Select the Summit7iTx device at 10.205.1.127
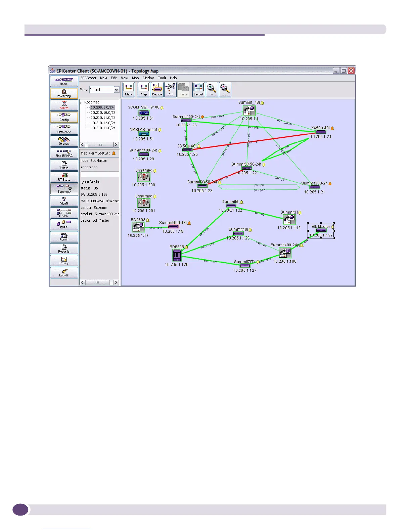The image size is (411, 532). [245, 266]
